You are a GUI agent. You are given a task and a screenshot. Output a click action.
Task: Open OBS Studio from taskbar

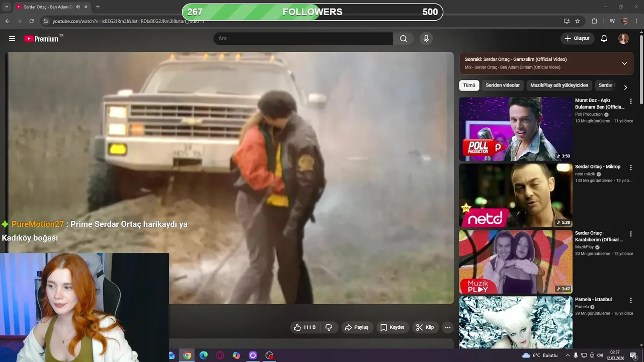tap(269, 355)
